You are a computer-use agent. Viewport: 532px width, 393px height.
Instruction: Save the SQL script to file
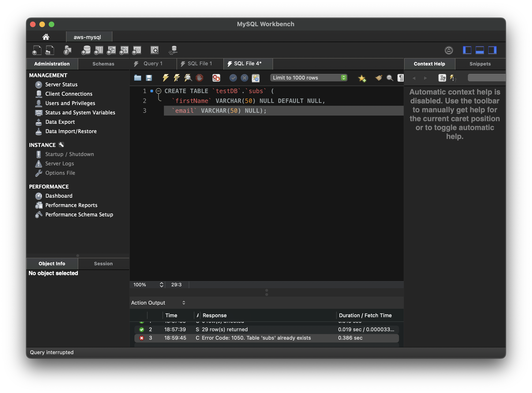pyautogui.click(x=149, y=78)
